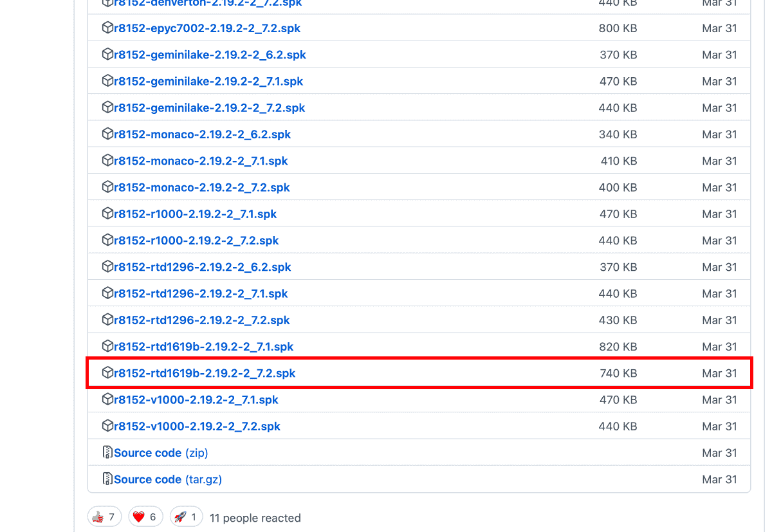Image resolution: width=772 pixels, height=532 pixels.
Task: Add a heart reaction
Action: point(145,517)
